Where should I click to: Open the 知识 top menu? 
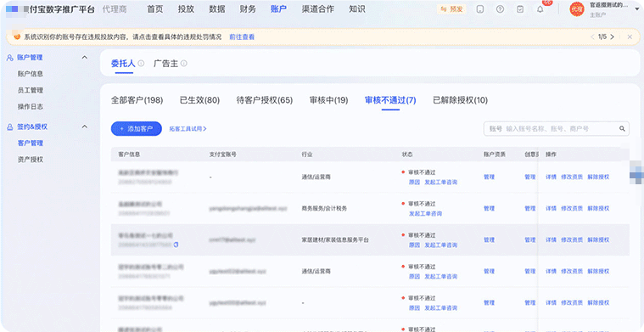[x=357, y=9]
